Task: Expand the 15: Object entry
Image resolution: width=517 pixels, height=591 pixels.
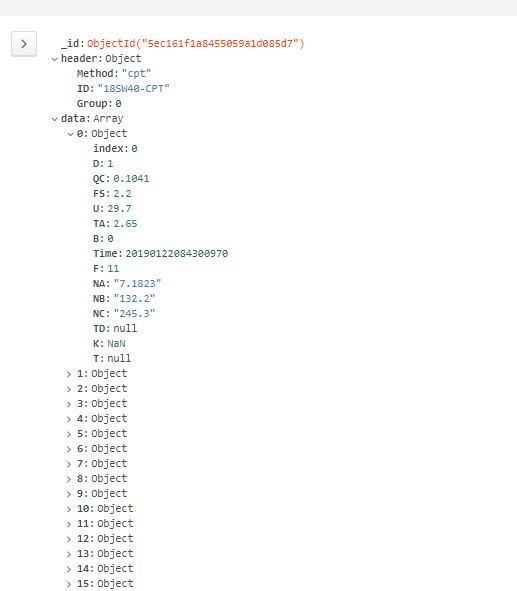Action: click(69, 584)
